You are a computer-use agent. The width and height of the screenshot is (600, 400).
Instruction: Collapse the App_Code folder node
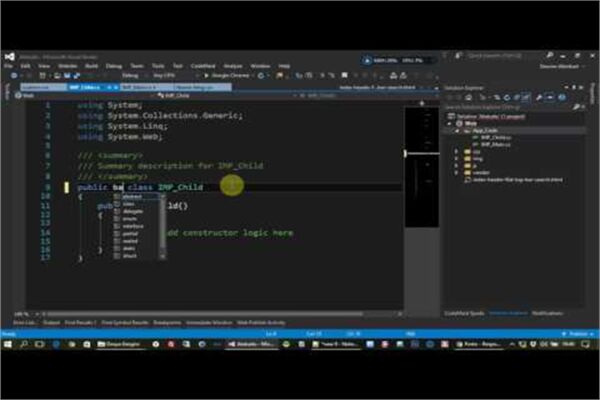pyautogui.click(x=456, y=129)
